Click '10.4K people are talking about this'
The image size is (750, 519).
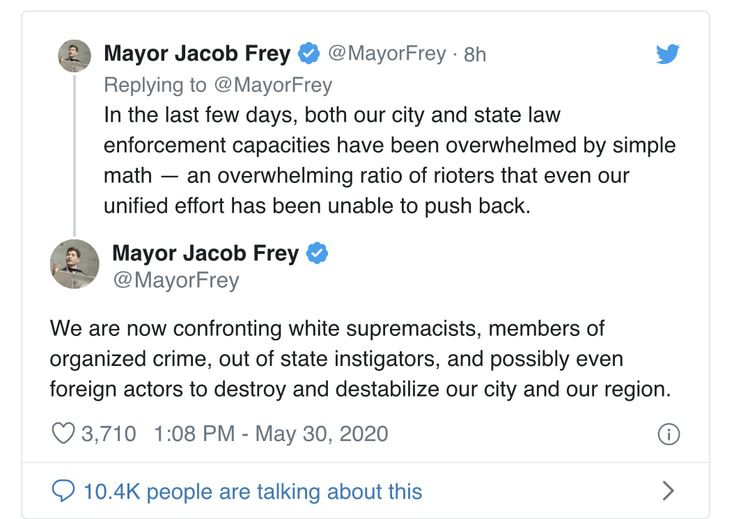[x=253, y=492]
